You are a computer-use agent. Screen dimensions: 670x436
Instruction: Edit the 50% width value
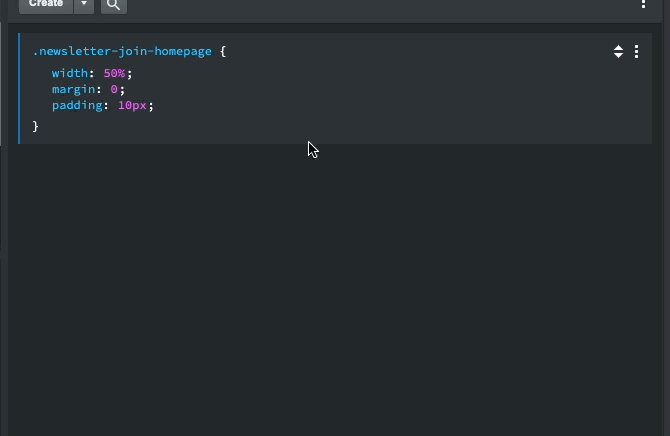(114, 73)
